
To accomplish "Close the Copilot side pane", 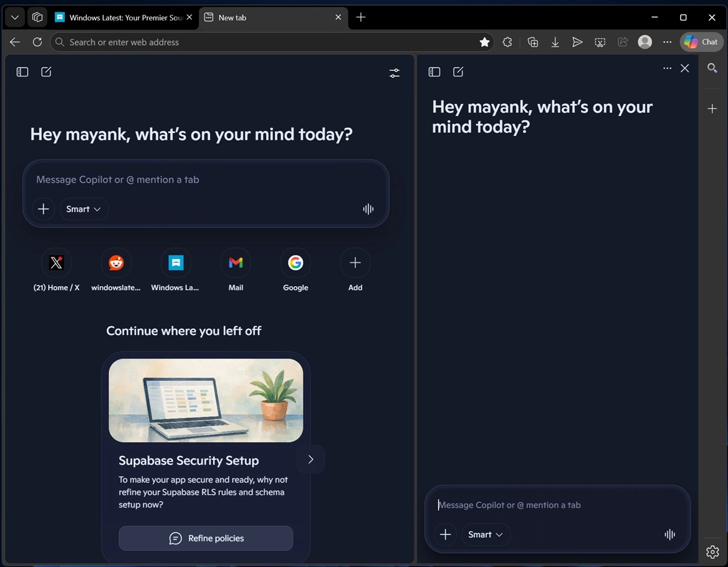I will 684,69.
